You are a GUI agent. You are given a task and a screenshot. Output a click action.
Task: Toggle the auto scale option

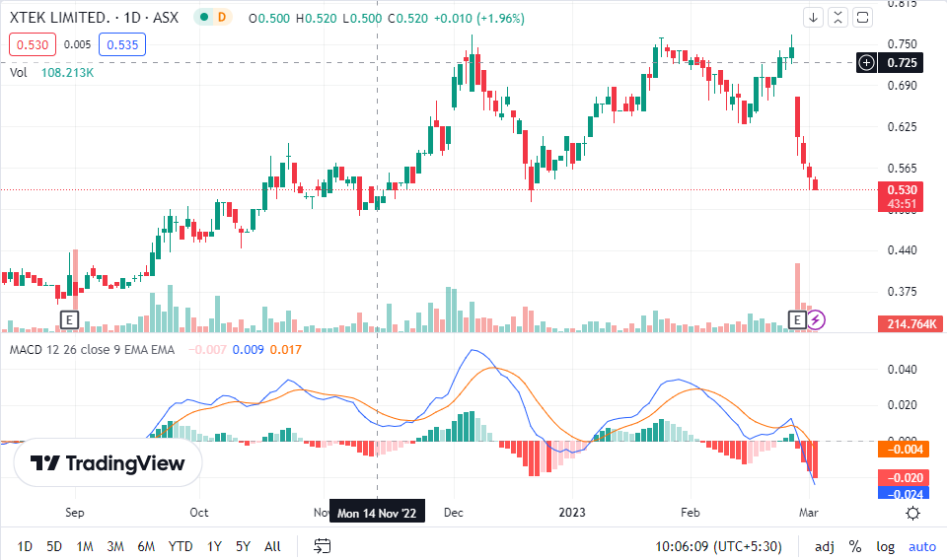pyautogui.click(x=921, y=545)
